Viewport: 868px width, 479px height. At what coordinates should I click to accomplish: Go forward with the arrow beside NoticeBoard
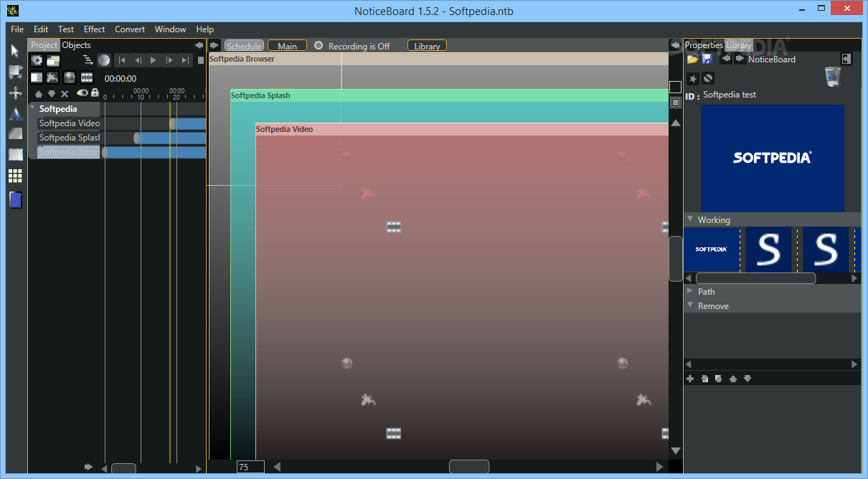coord(740,59)
